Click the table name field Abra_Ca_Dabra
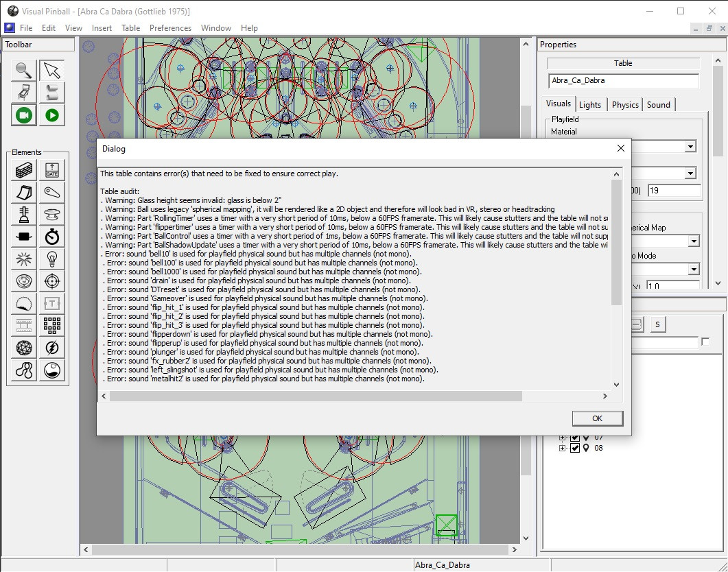The height and width of the screenshot is (572, 728). [x=624, y=80]
